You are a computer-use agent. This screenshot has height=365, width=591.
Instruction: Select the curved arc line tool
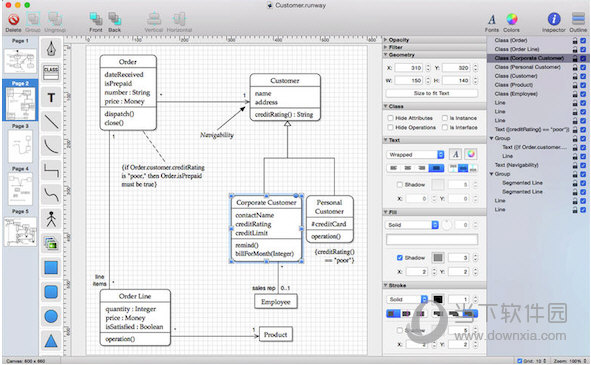pyautogui.click(x=51, y=146)
